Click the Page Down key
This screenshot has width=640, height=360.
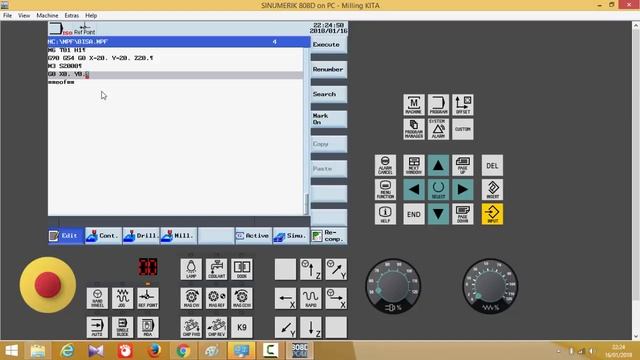click(x=462, y=214)
